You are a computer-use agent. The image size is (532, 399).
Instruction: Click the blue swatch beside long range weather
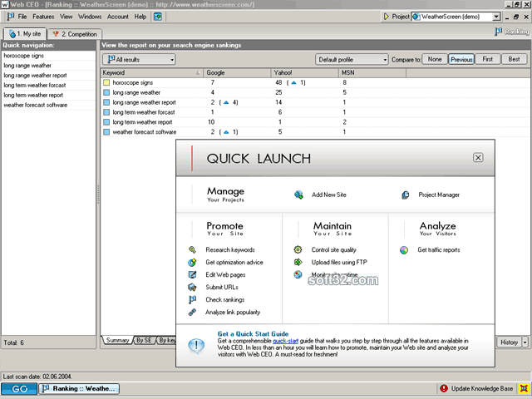[x=106, y=92]
